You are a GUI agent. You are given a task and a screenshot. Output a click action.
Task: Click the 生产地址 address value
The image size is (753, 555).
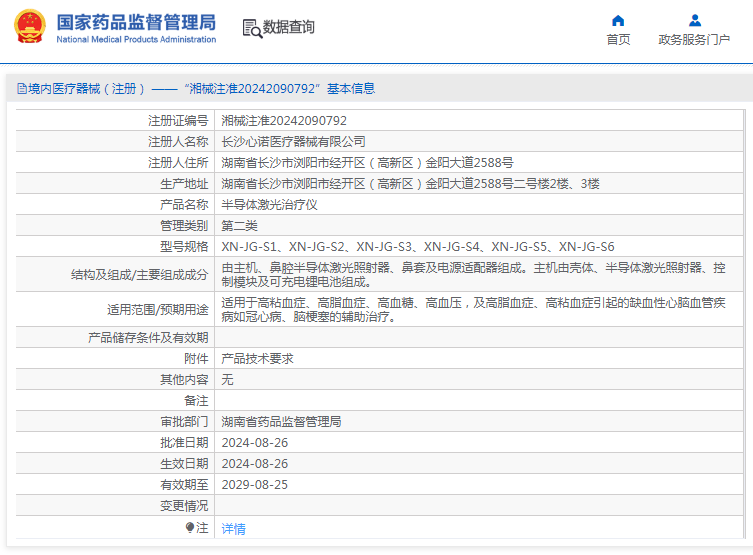pos(411,184)
